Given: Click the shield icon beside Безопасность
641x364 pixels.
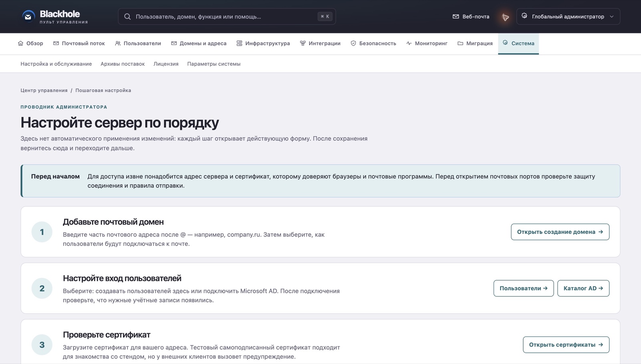Looking at the screenshot, I should [x=353, y=43].
